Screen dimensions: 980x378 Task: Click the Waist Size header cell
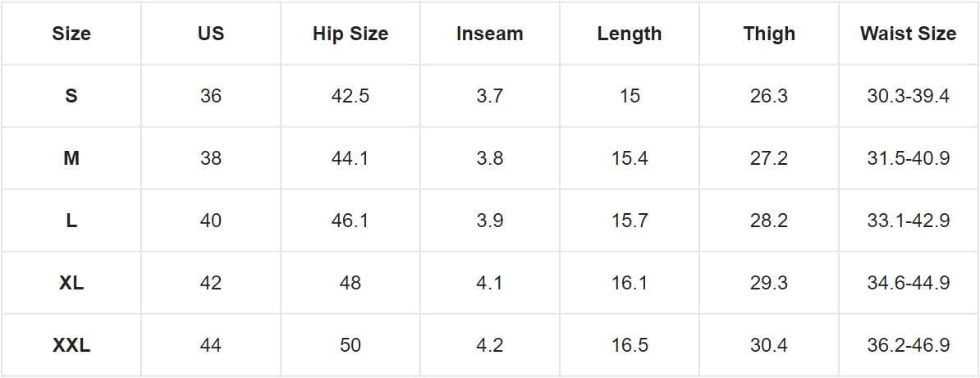908,33
